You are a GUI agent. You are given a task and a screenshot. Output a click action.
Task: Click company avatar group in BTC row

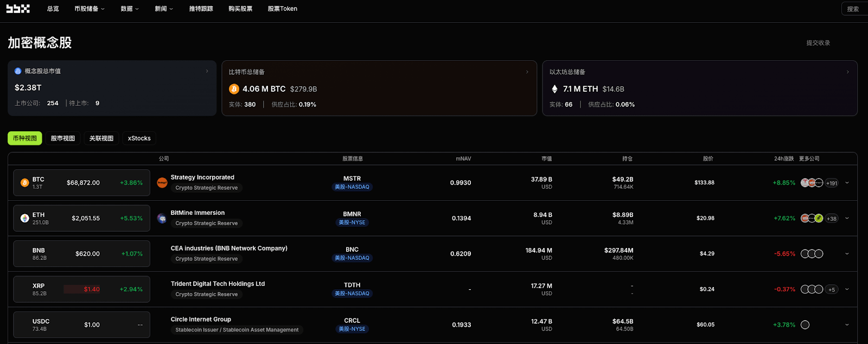point(812,183)
